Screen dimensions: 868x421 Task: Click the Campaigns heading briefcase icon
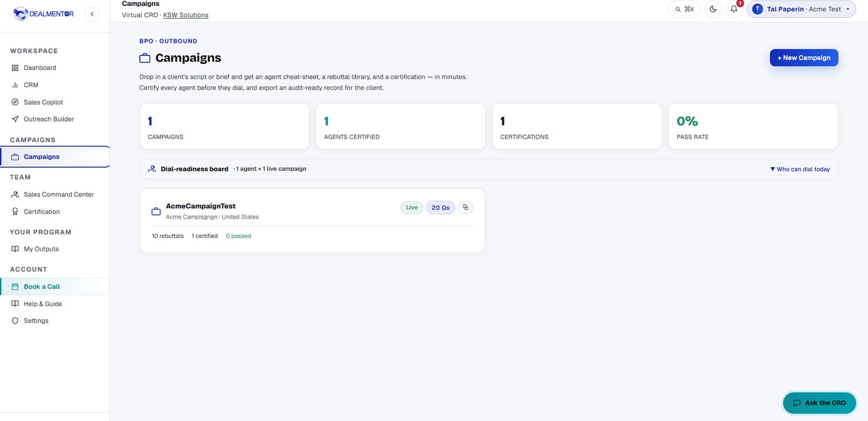[x=145, y=58]
